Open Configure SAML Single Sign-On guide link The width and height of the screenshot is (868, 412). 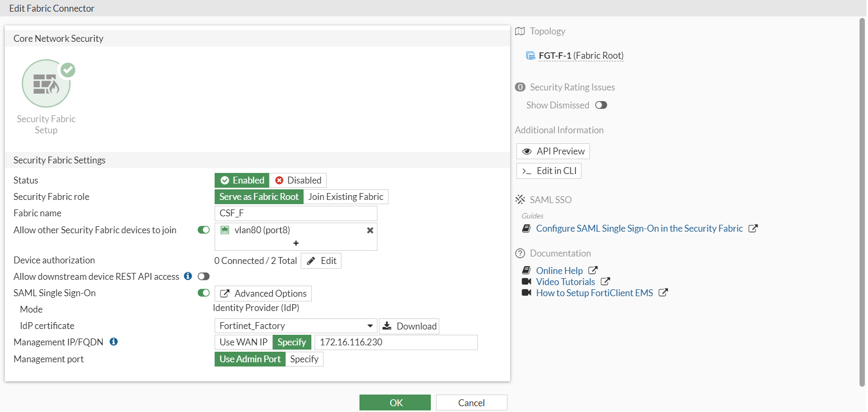639,228
